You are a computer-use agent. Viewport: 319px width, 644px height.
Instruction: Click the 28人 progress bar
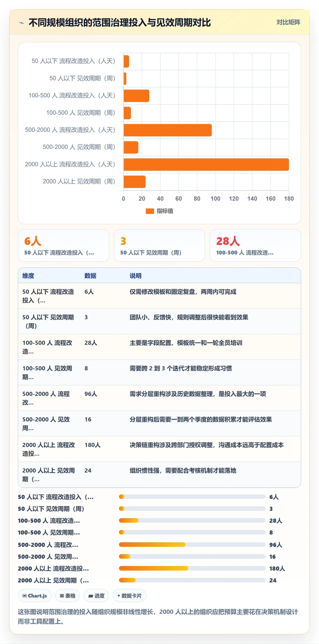click(x=192, y=520)
